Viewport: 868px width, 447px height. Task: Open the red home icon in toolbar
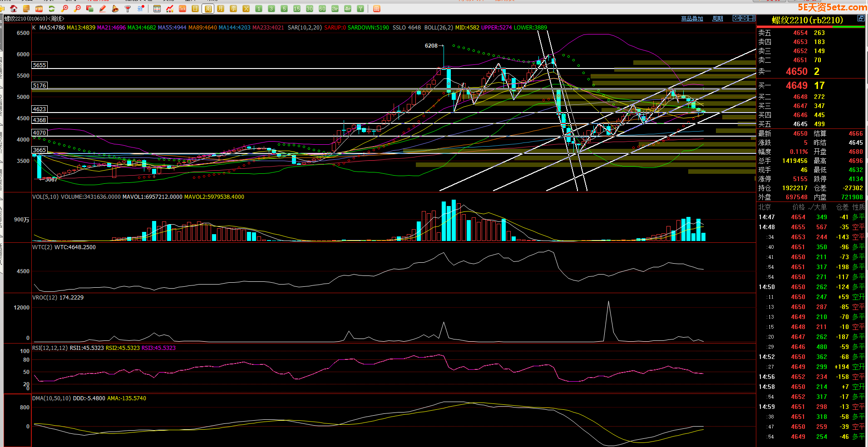(14, 9)
